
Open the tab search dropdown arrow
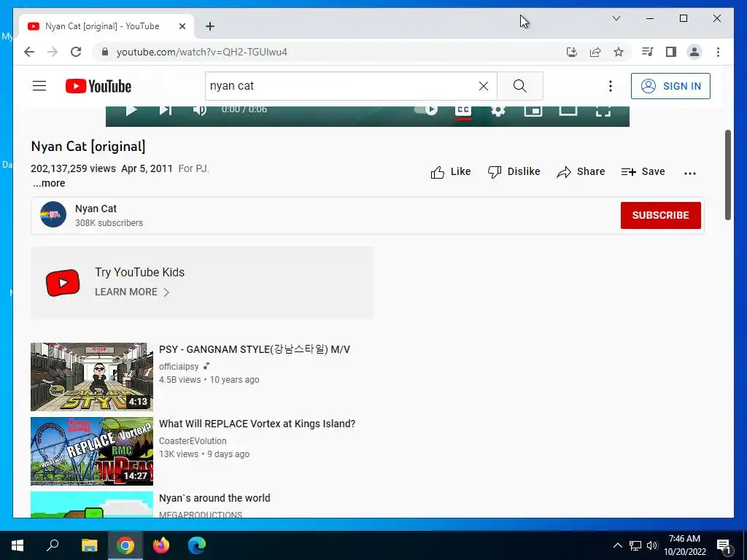616,18
